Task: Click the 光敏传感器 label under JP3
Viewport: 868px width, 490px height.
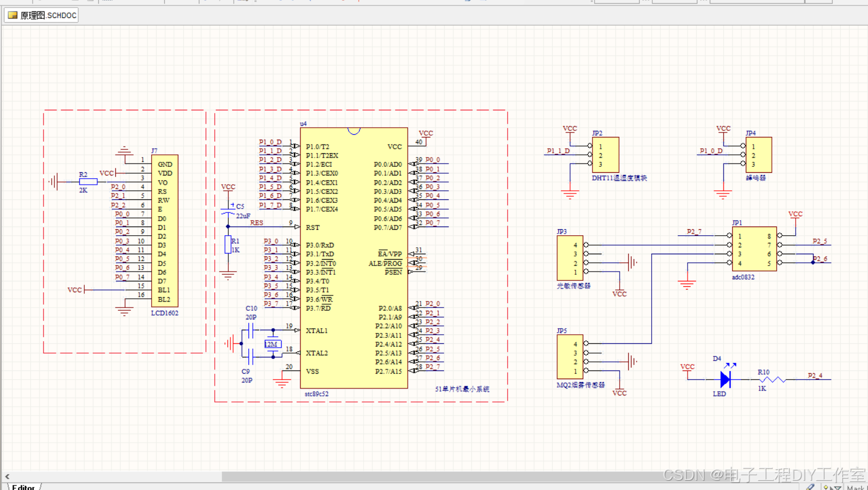Action: pos(573,286)
